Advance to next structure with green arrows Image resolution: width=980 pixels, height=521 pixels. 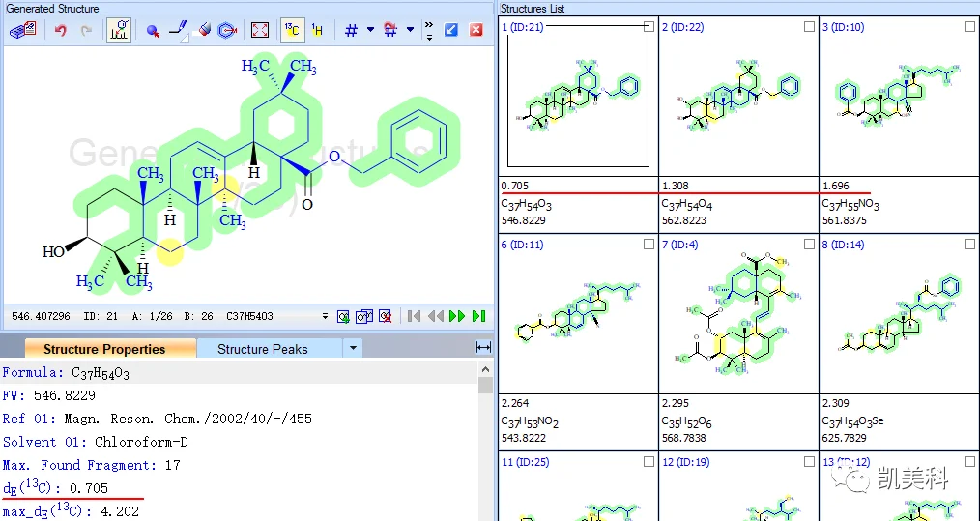pos(457,316)
